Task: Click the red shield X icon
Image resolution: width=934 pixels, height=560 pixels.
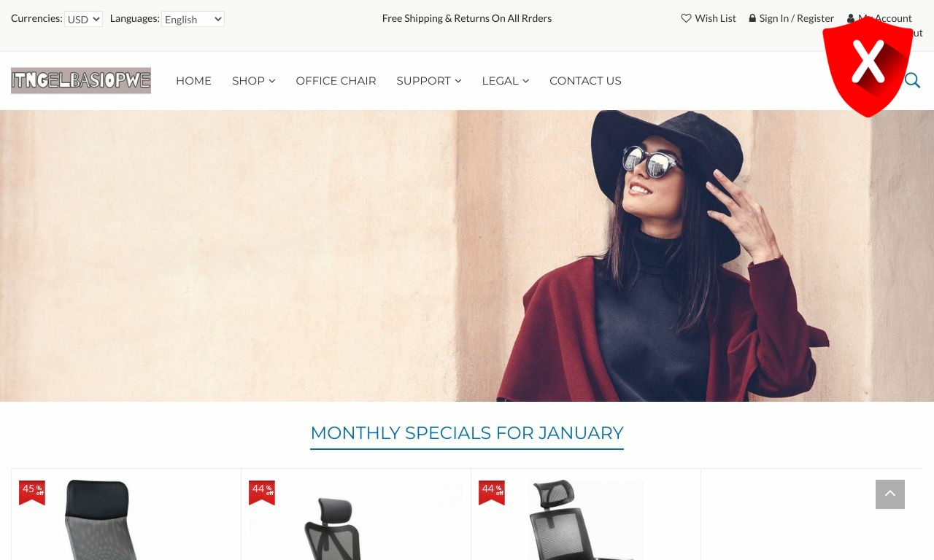Action: click(868, 66)
